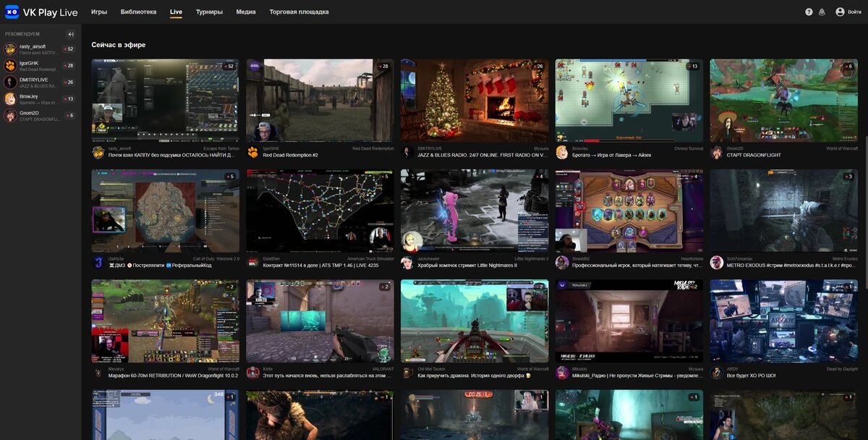Click BrowJey avatar under the Бротато stream
868x440 pixels.
click(562, 152)
